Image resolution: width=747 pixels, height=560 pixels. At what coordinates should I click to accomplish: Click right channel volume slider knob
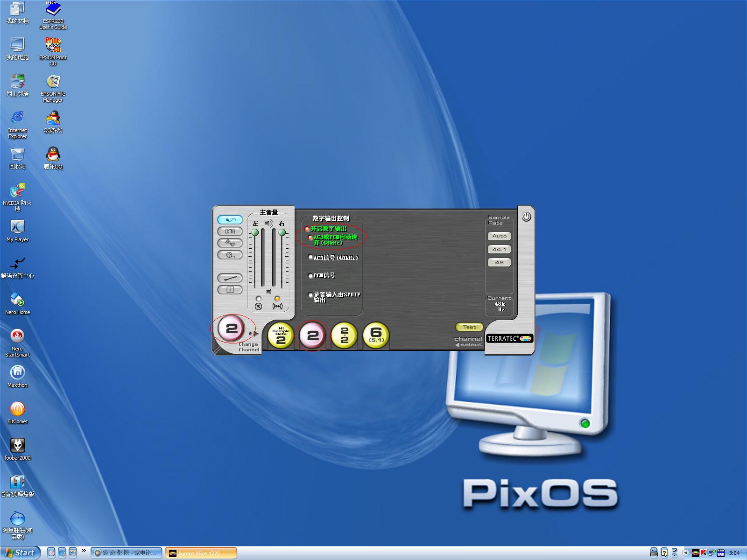click(x=282, y=232)
